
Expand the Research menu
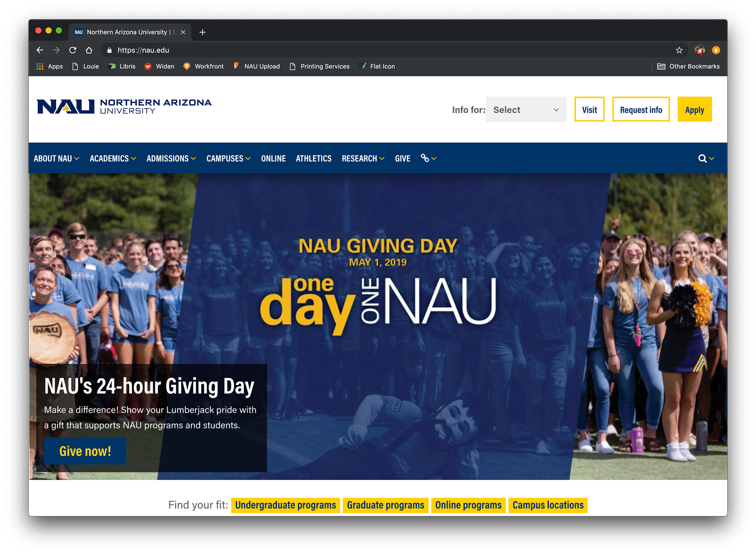click(363, 159)
